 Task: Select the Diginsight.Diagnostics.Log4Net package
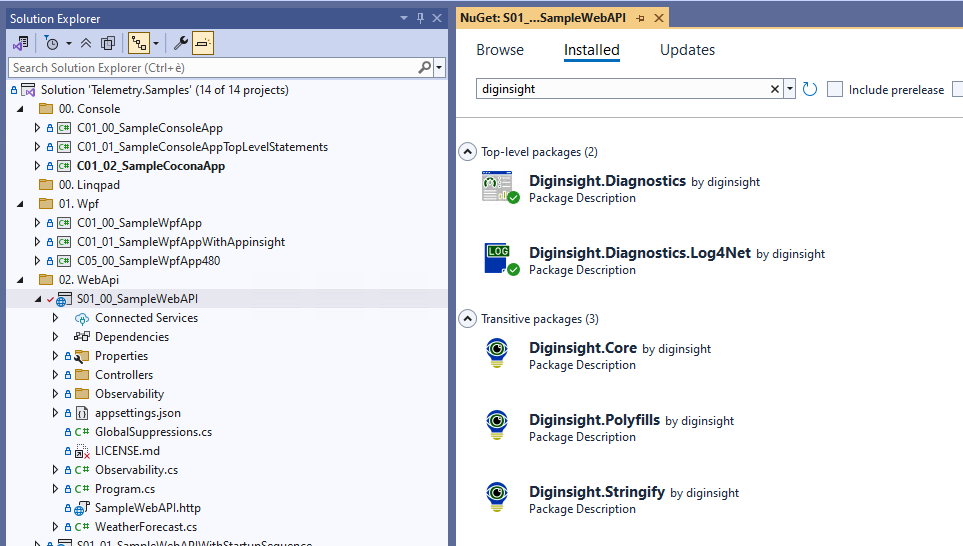[639, 253]
